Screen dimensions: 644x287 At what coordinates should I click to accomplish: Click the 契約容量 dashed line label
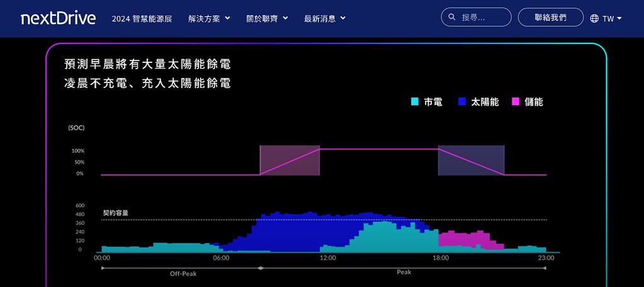click(x=115, y=213)
